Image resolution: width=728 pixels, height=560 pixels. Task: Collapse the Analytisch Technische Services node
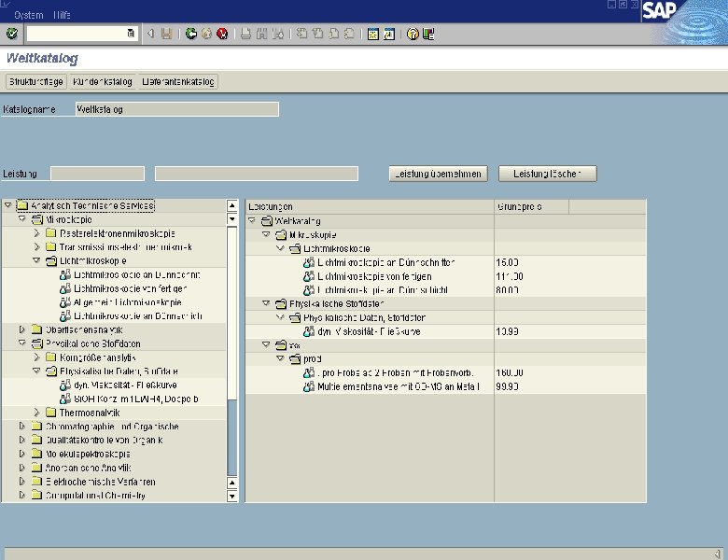click(7, 205)
